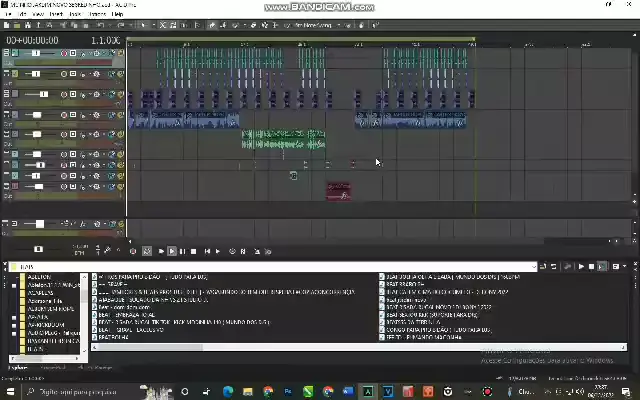
Task: Click Play From Start in transport
Action: 161,251
